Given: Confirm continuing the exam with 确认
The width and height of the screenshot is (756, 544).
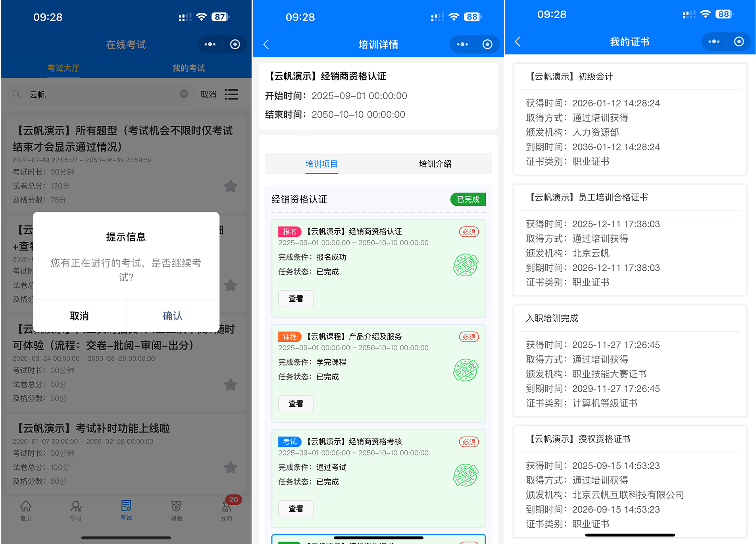Looking at the screenshot, I should point(172,316).
